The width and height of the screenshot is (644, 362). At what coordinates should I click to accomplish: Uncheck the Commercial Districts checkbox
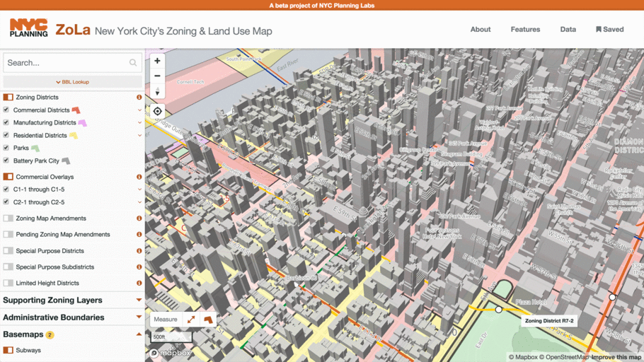tap(6, 110)
